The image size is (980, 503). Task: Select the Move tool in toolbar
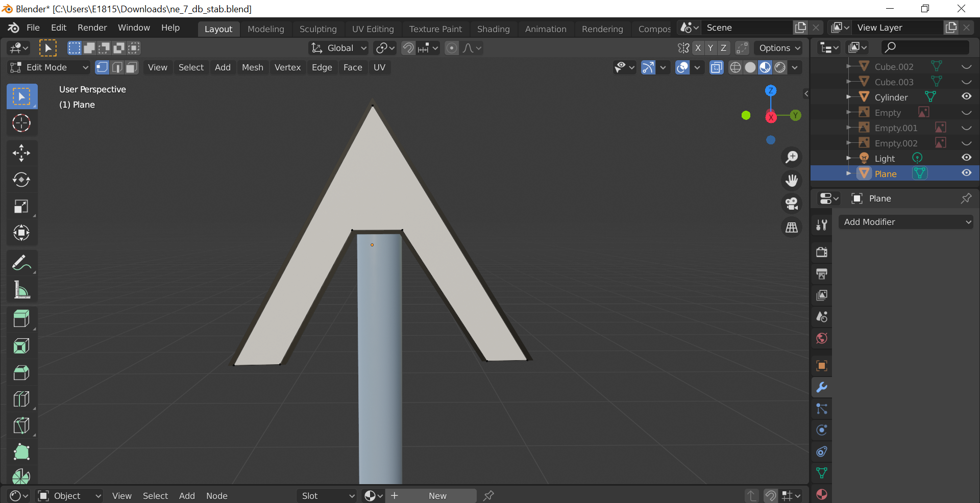click(21, 153)
